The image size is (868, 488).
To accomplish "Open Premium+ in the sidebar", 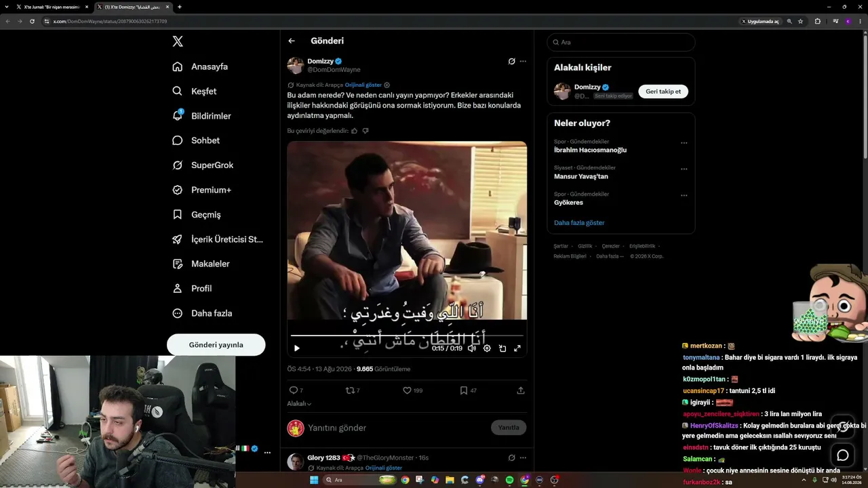I will [x=201, y=190].
